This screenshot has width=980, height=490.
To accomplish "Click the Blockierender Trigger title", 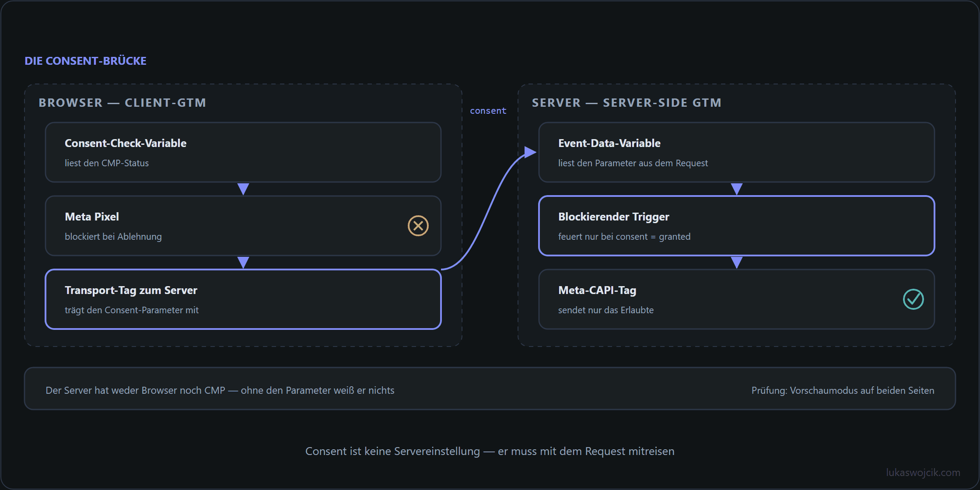I will (x=614, y=217).
